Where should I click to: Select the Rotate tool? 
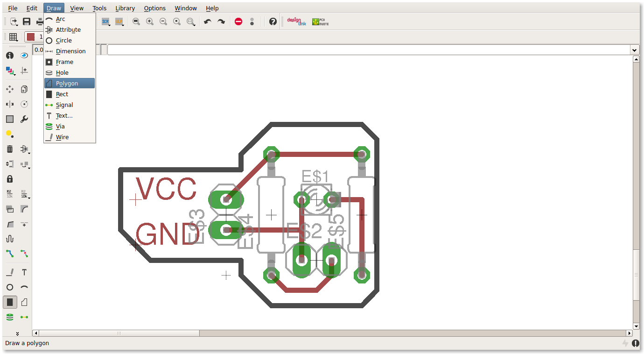click(24, 104)
